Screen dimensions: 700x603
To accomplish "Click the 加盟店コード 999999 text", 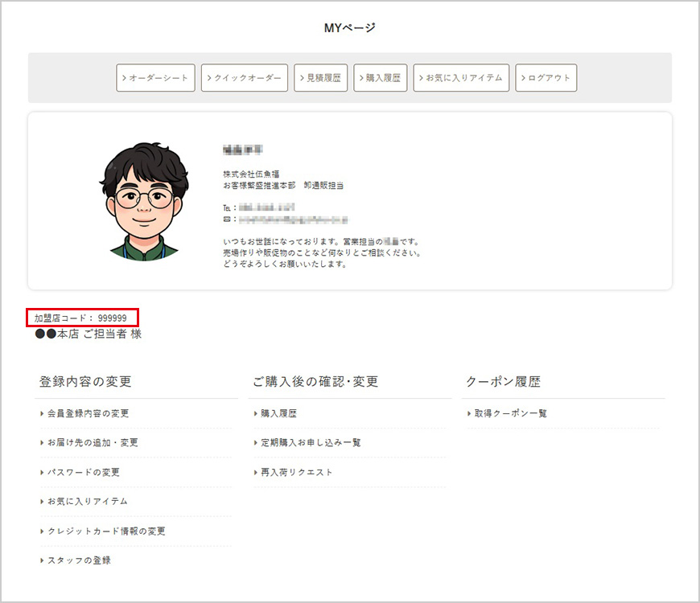I will [80, 318].
